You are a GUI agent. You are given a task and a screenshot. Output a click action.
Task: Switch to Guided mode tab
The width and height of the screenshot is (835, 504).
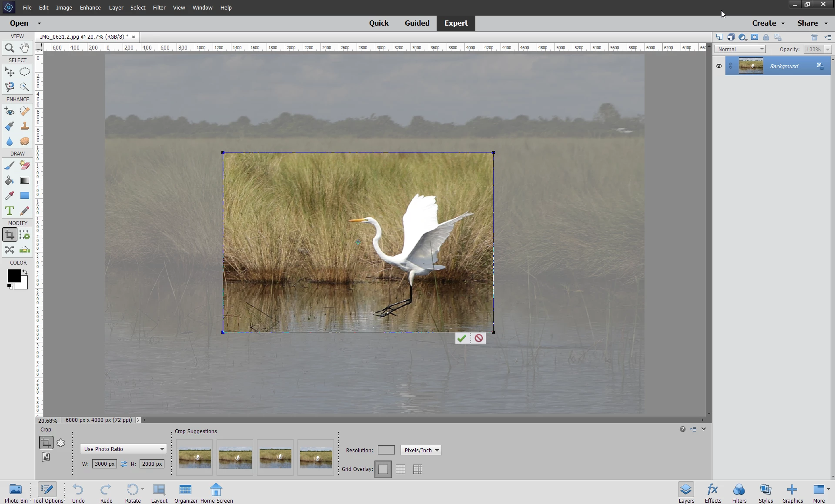(417, 23)
